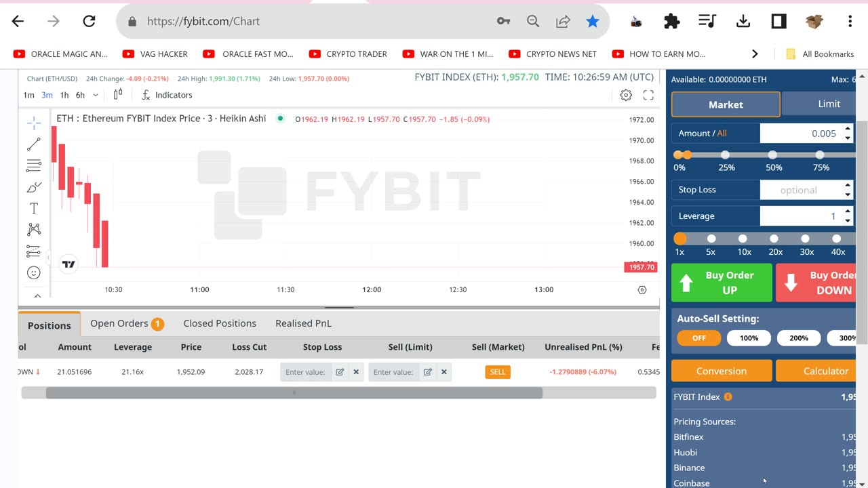The width and height of the screenshot is (868, 488).
Task: Open chart settings gear
Action: click(626, 96)
